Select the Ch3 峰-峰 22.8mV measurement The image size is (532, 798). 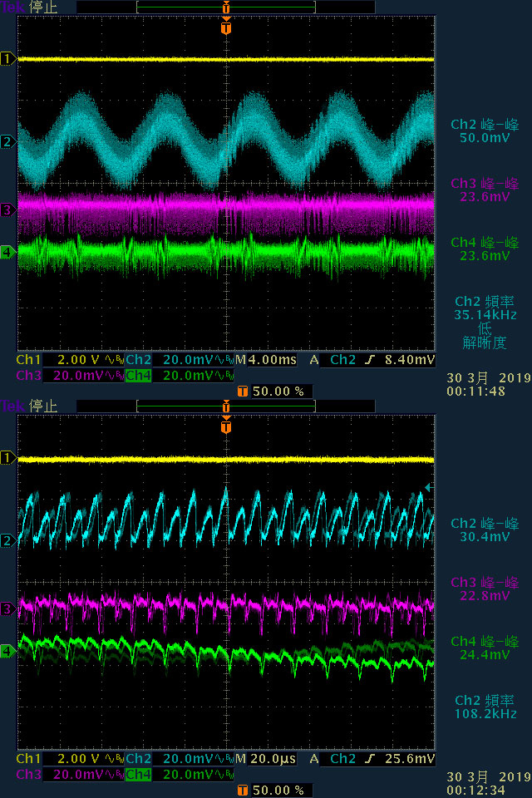pos(485,589)
